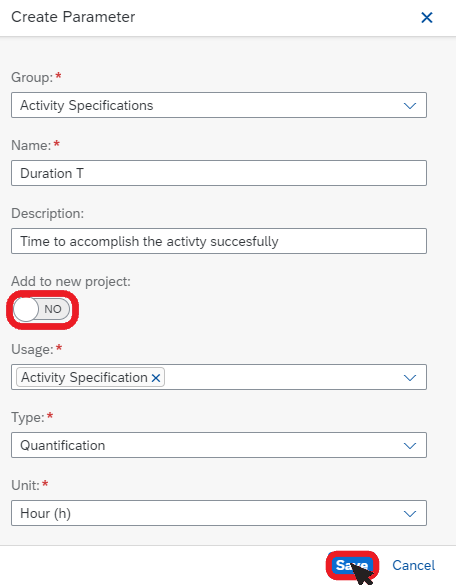Viewport: 456px width, 585px height.
Task: Click the Create Parameter dialog title
Action: point(73,17)
